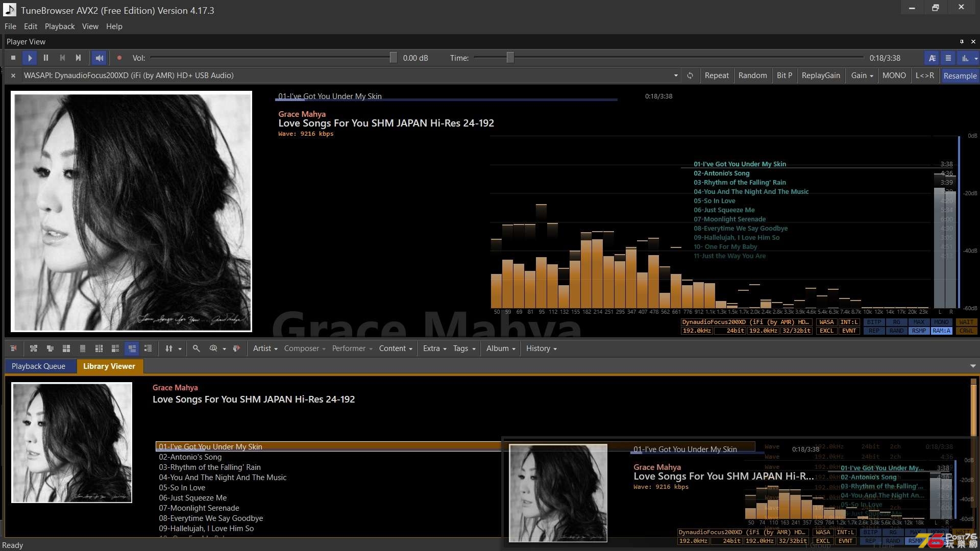The height and width of the screenshot is (551, 980).
Task: Select the multi-column grid view icon
Action: [99, 348]
